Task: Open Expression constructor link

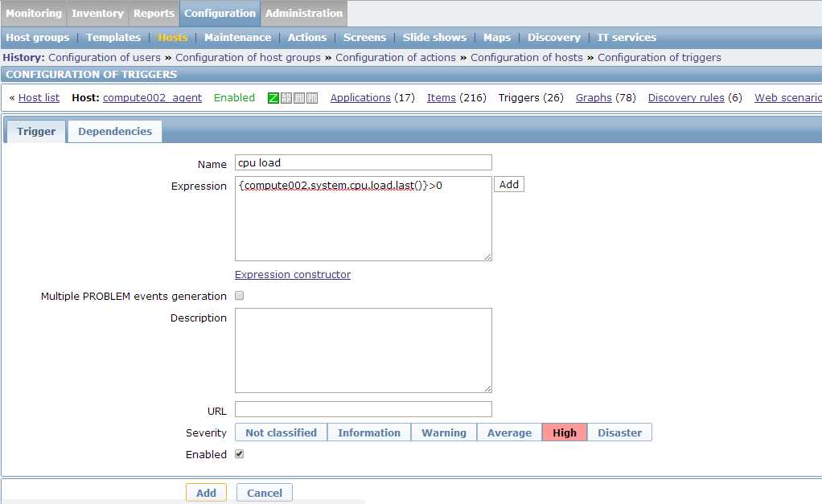Action: pos(293,275)
